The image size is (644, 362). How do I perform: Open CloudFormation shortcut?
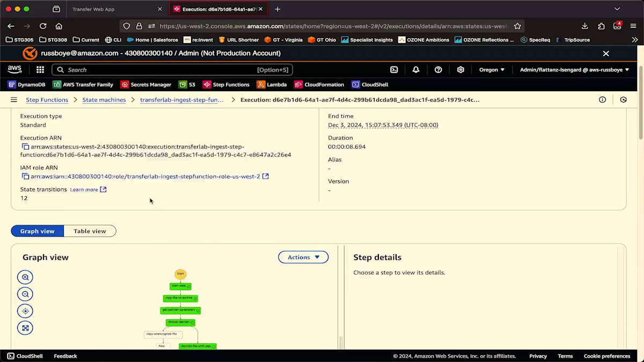click(x=319, y=85)
